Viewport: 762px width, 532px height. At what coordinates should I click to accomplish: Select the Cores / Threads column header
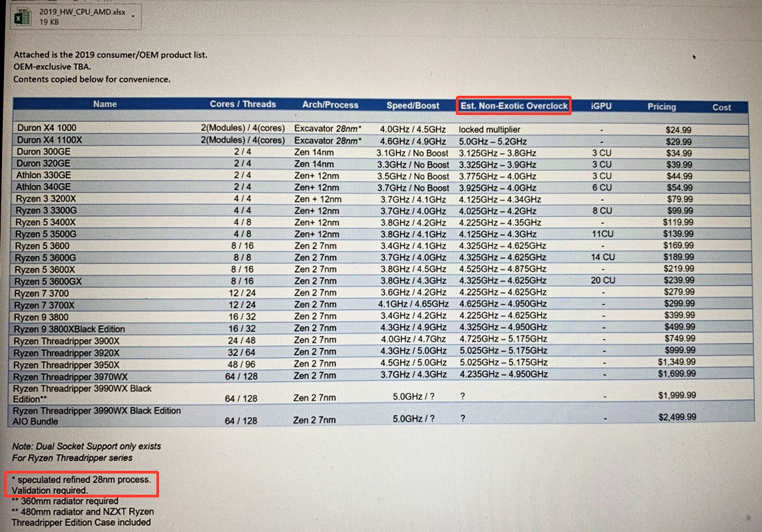tap(242, 104)
